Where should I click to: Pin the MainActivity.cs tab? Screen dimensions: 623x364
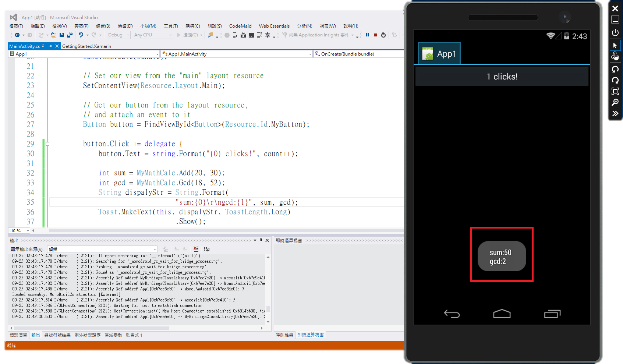[50, 46]
